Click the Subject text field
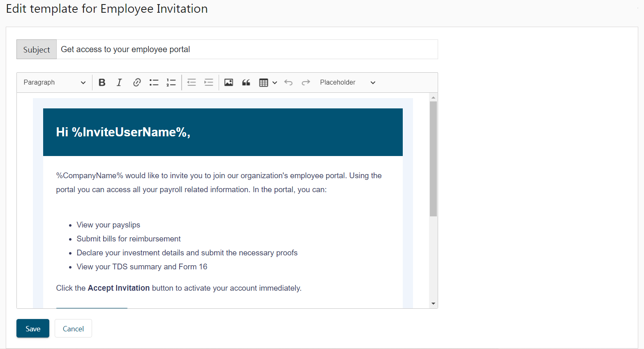This screenshot has height=349, width=644. pos(247,49)
